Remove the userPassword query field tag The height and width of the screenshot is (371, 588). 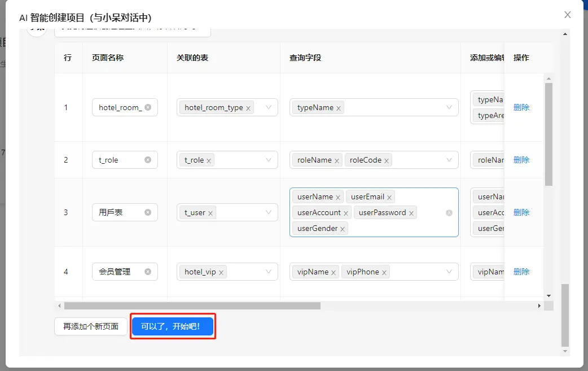(411, 213)
